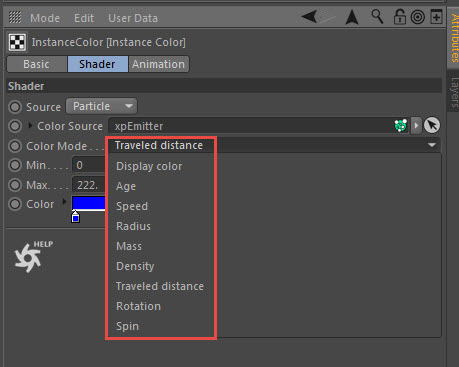Click the up arrow navigation icon
The image size is (459, 367).
click(x=352, y=17)
